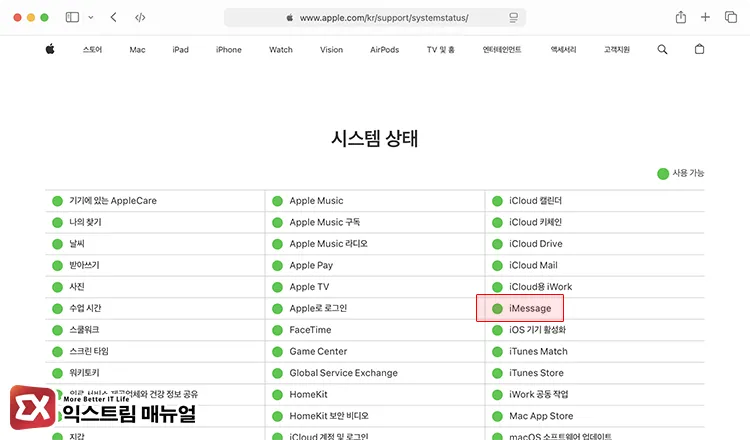Viewport: 750px width, 440px height.
Task: Click the 스쿨워크 status entry
Action: (x=84, y=330)
